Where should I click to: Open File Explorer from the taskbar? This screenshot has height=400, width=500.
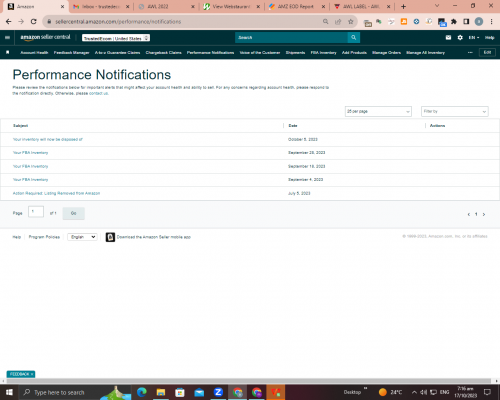click(161, 392)
